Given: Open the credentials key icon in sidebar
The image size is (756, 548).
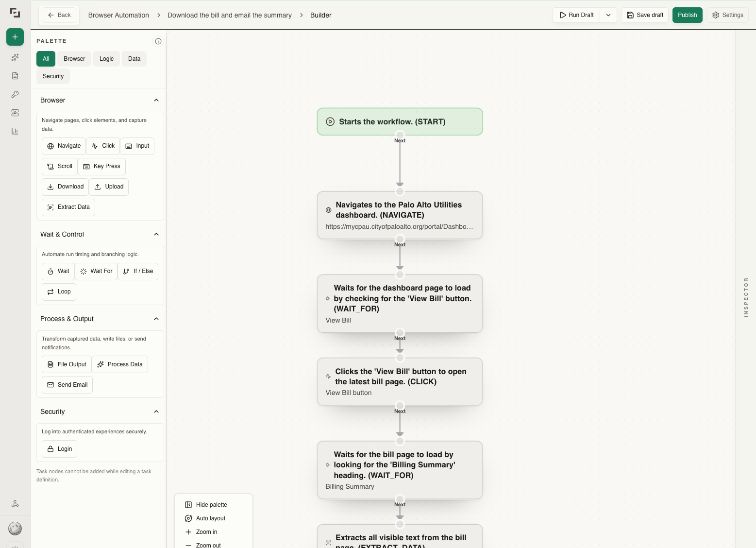Looking at the screenshot, I should [15, 94].
